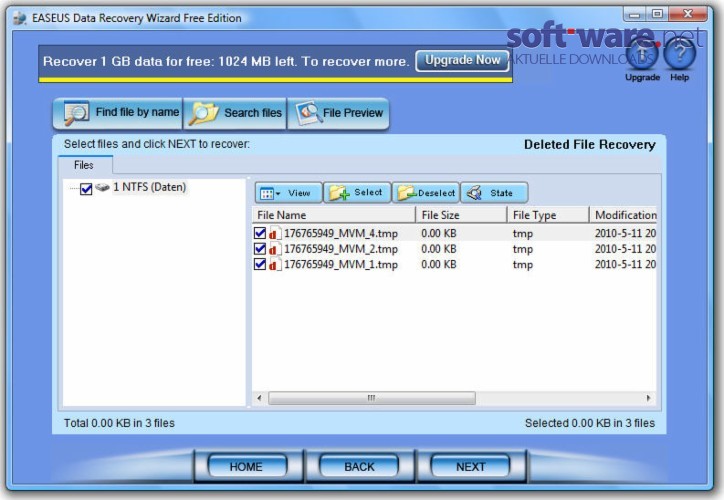Viewport: 724px width, 500px height.
Task: Open File Preview
Action: [x=338, y=113]
